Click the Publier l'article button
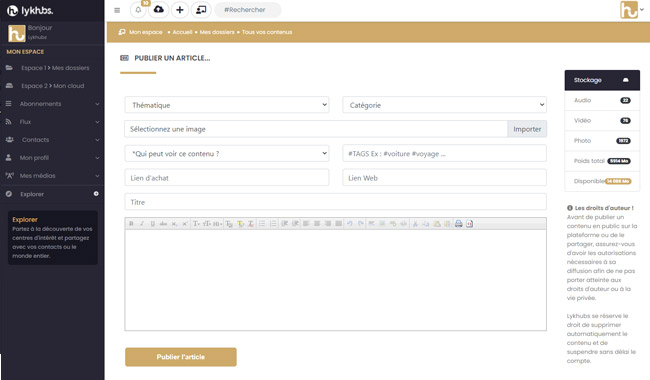The width and height of the screenshot is (650, 380). 181,357
